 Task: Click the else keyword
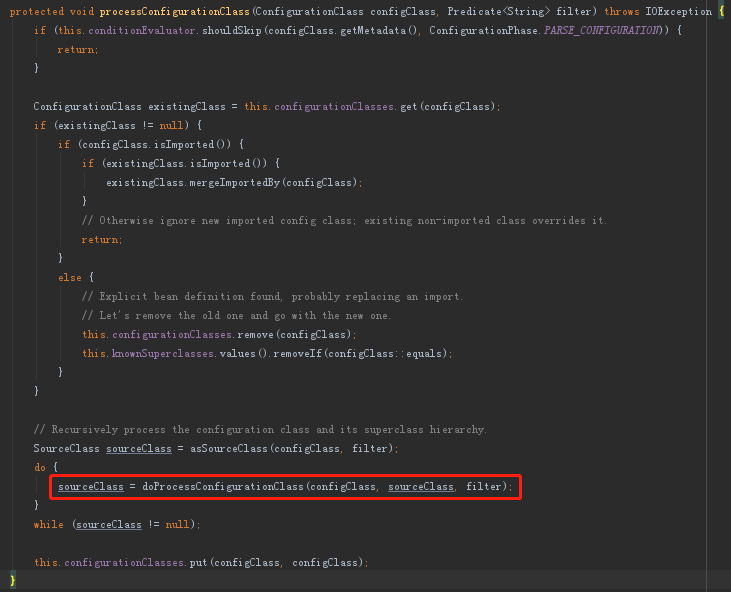tap(70, 277)
